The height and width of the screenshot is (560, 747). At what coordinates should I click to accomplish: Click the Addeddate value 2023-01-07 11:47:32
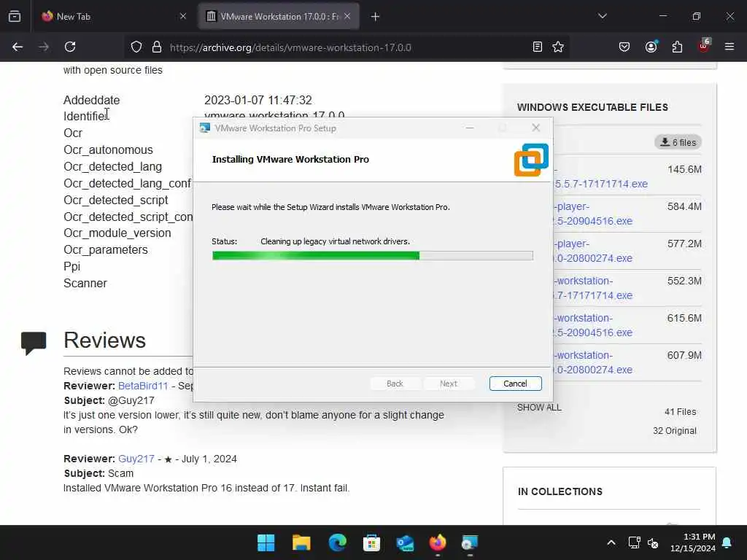click(258, 100)
